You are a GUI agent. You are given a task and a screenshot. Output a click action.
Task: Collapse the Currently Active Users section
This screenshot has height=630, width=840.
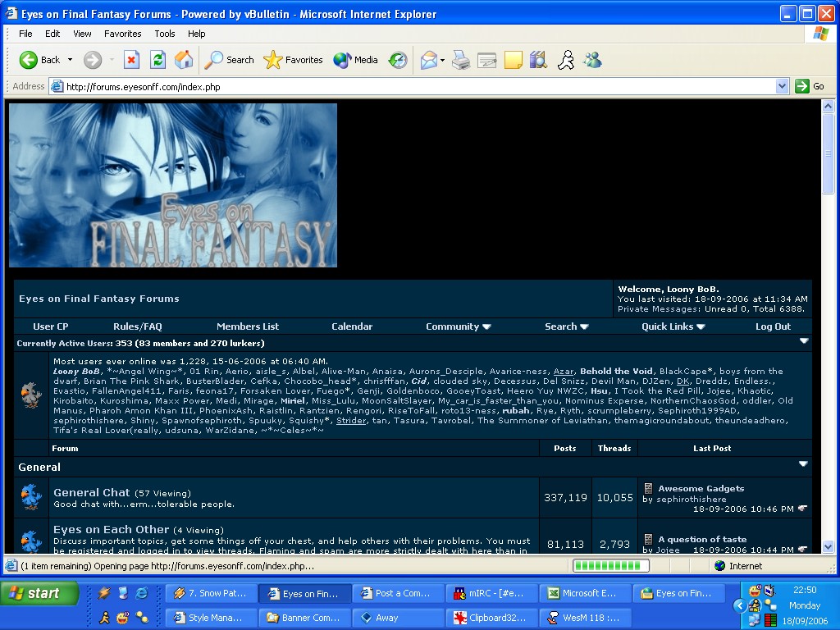click(804, 340)
